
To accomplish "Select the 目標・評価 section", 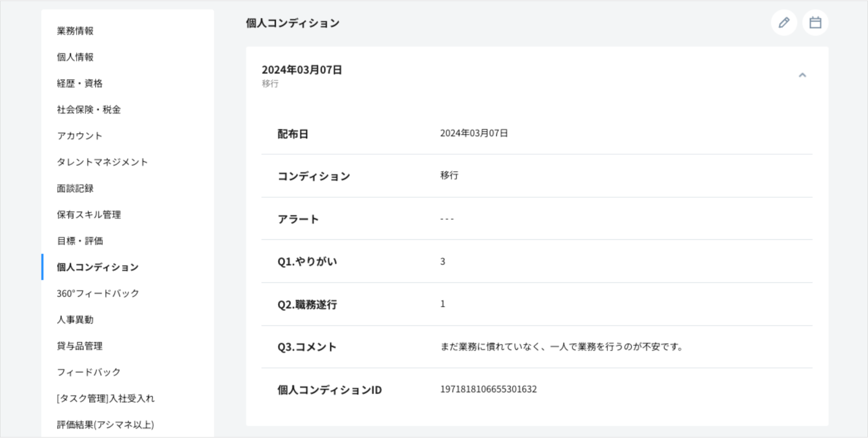I will (79, 241).
